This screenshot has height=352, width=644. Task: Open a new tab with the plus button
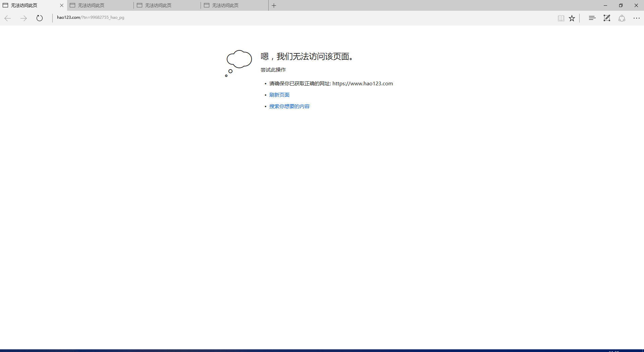point(274,5)
